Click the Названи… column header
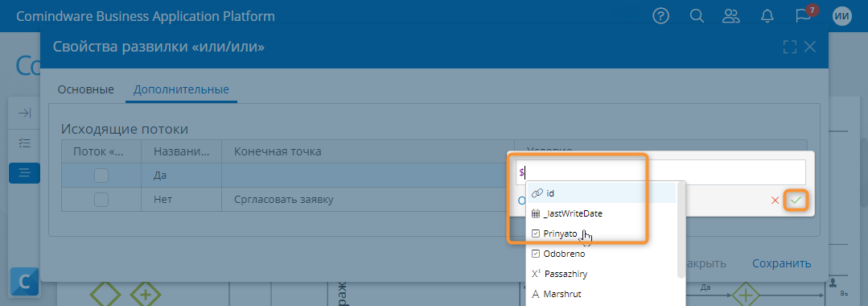868x306 pixels. click(x=182, y=151)
